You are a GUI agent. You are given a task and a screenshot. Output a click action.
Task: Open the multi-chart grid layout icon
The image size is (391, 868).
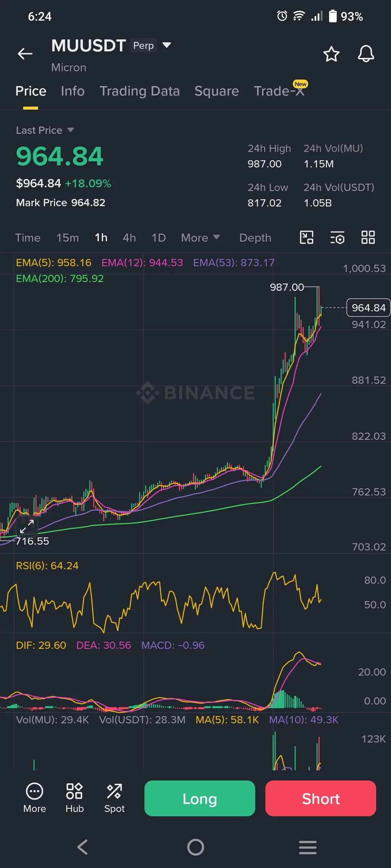pyautogui.click(x=368, y=238)
